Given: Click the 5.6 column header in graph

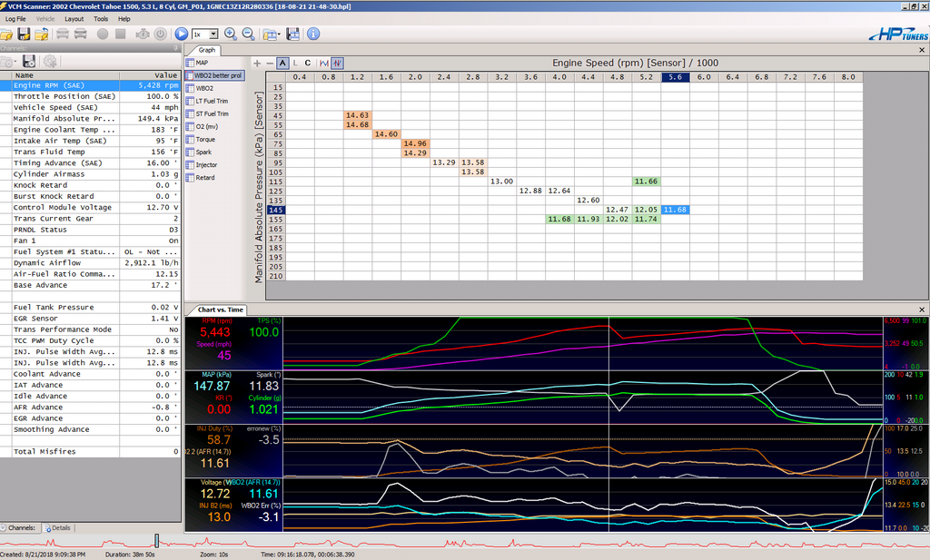Looking at the screenshot, I should tap(675, 77).
